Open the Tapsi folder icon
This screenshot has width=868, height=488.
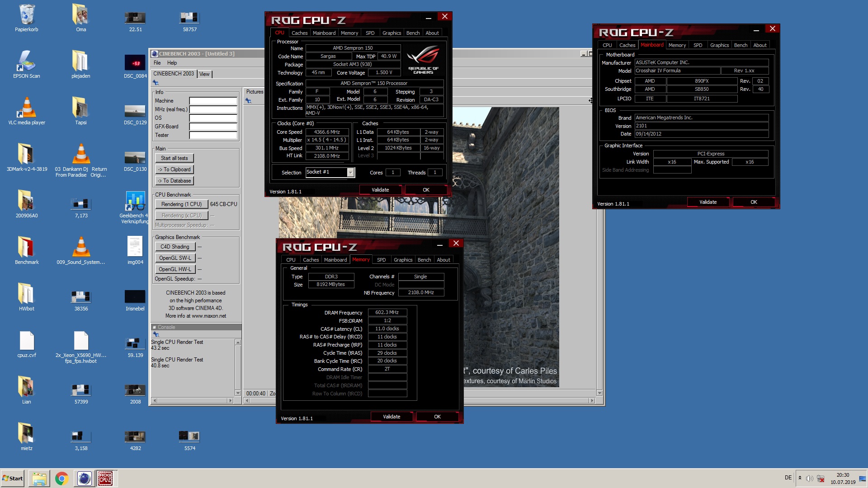point(81,111)
